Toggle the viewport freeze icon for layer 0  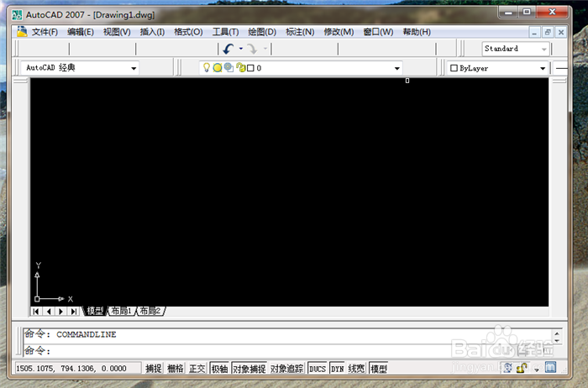click(x=228, y=67)
